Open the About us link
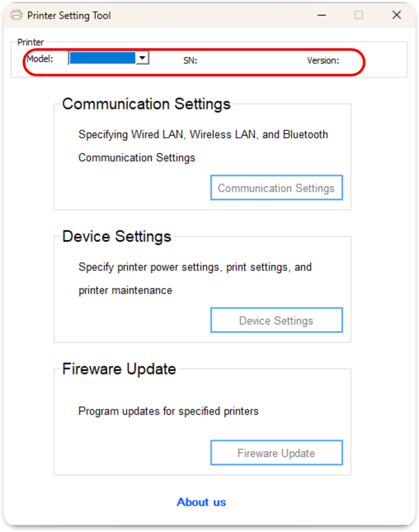 [x=201, y=502]
